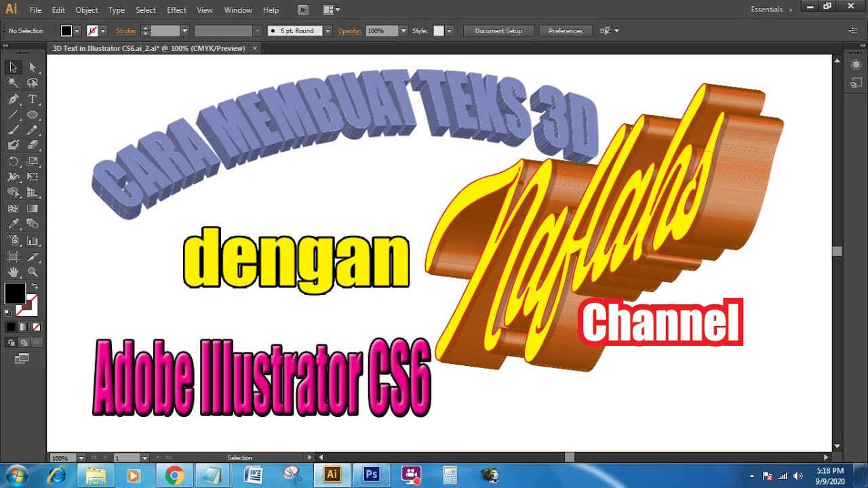Click the black Fill swatch in Tools panel
Viewport: 868px width, 488px height.
click(x=15, y=293)
